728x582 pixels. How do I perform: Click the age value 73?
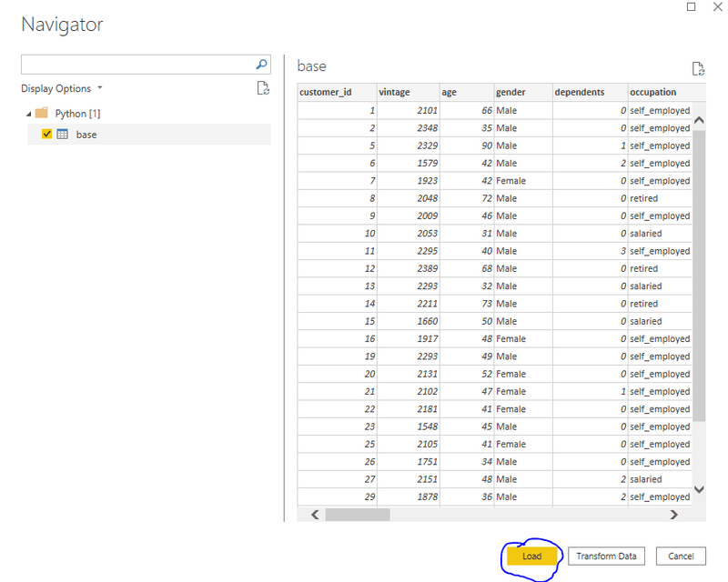487,304
